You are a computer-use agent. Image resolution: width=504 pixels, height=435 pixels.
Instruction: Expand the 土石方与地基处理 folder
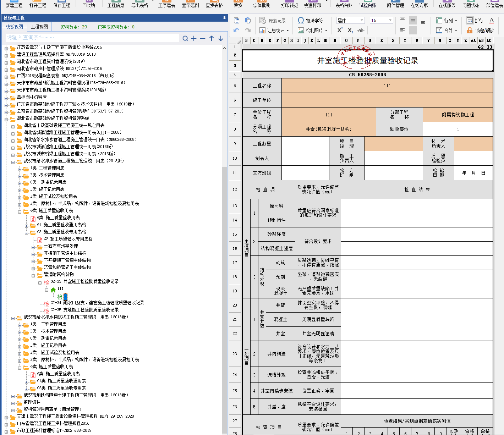[x=33, y=247]
